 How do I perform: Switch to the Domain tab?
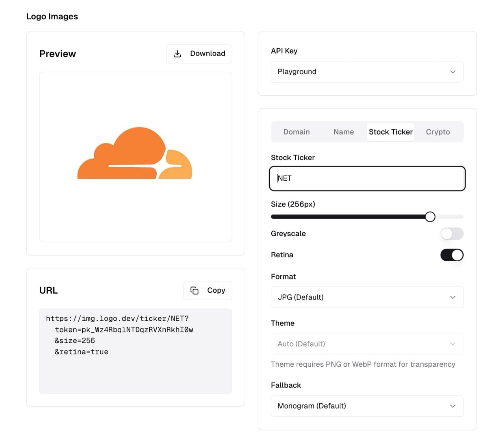pos(296,132)
